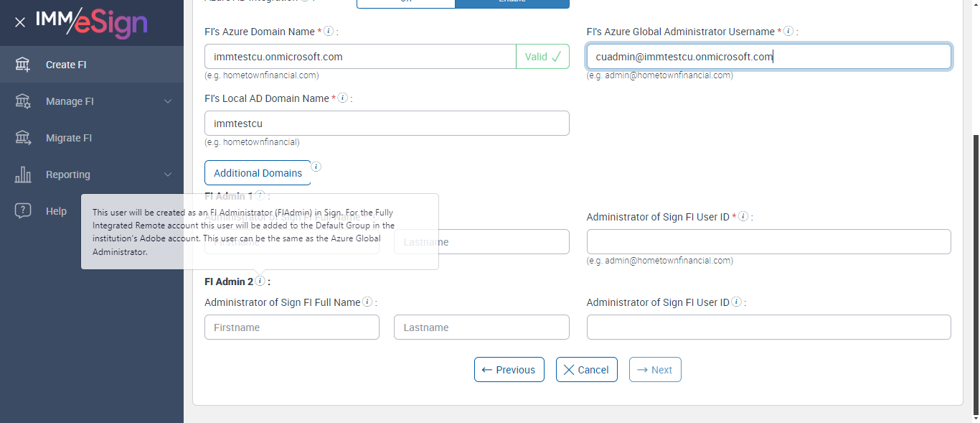Click info icon beside FI's Local AD Domain Name
The image size is (980, 423).
tap(343, 98)
